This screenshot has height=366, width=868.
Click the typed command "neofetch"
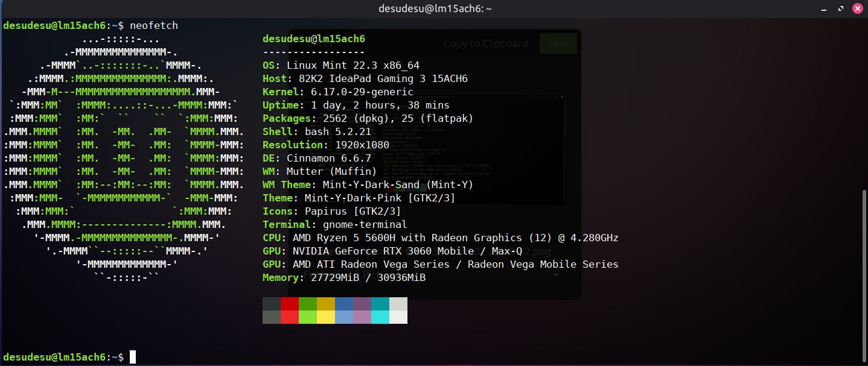[x=154, y=26]
